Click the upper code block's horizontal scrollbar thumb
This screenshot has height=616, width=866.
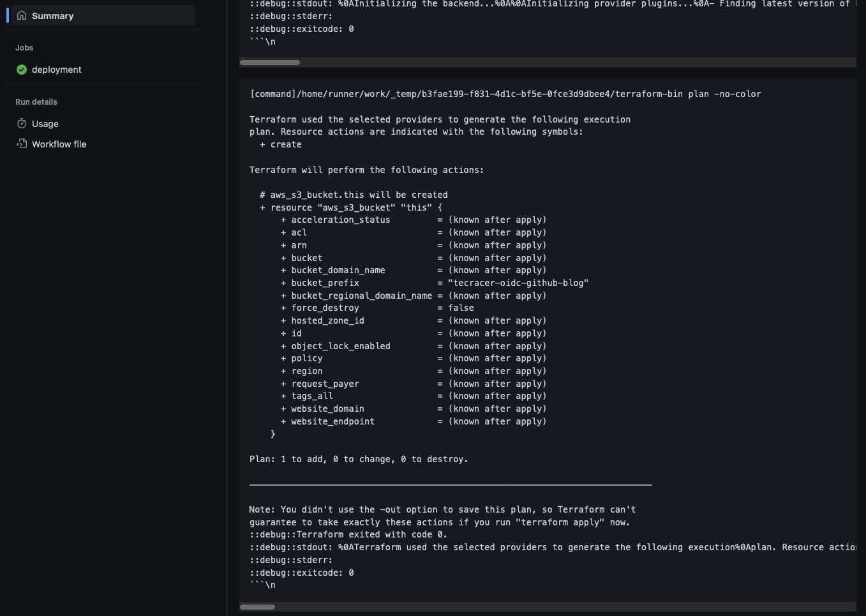(x=270, y=63)
